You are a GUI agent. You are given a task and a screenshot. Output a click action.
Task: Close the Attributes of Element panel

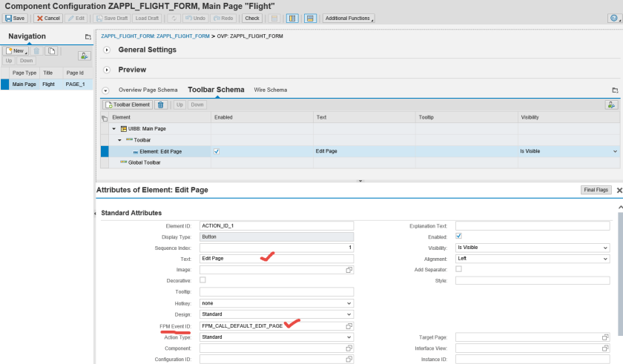619,191
